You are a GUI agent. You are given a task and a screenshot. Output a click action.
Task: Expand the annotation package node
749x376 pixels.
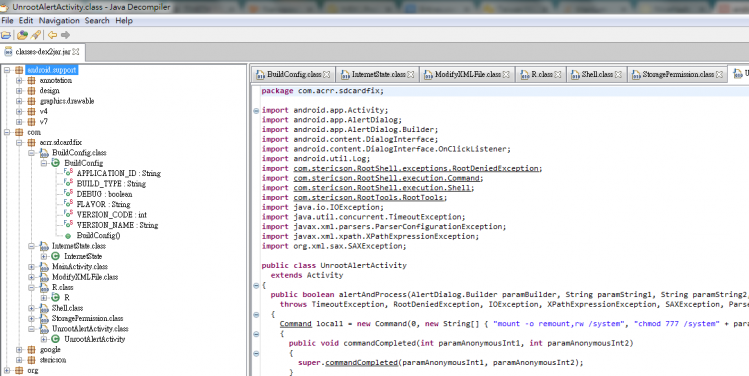click(19, 80)
